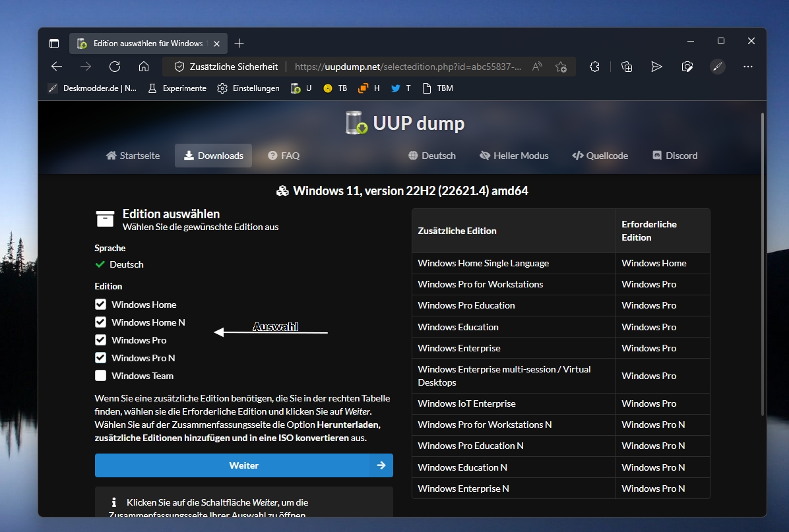The height and width of the screenshot is (532, 789).
Task: Open the Downloads menu item
Action: pos(213,156)
